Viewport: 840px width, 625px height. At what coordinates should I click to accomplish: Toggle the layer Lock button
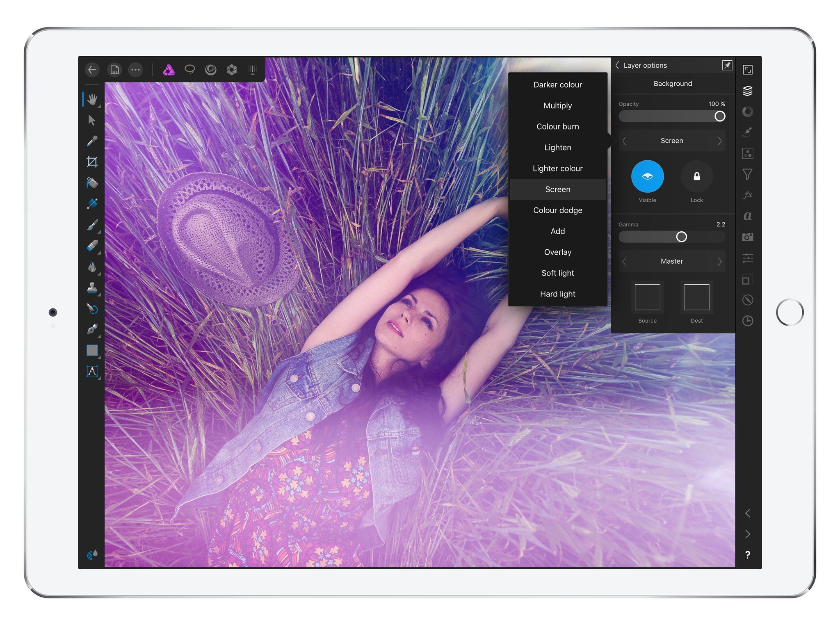696,176
